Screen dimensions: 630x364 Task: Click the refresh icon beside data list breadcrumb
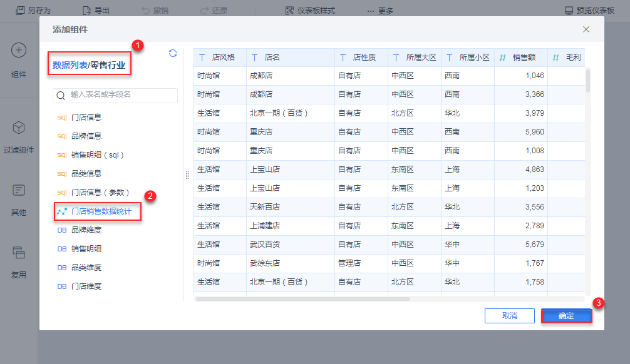tap(173, 53)
